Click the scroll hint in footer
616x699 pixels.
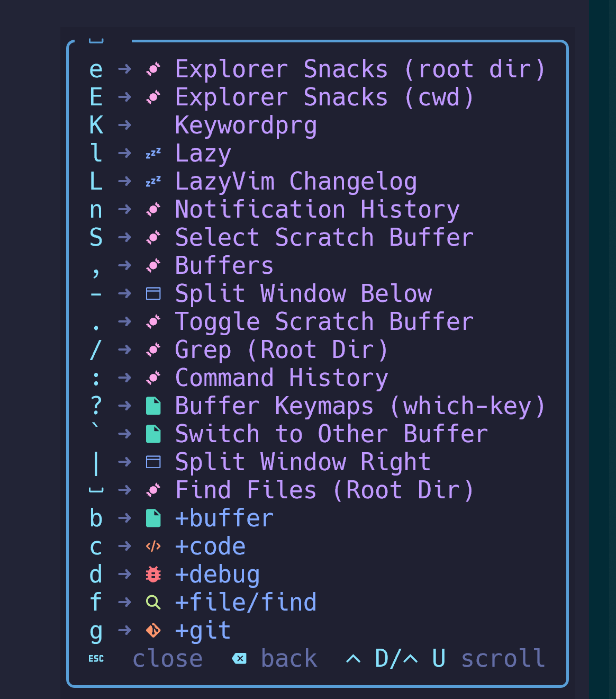pyautogui.click(x=503, y=658)
